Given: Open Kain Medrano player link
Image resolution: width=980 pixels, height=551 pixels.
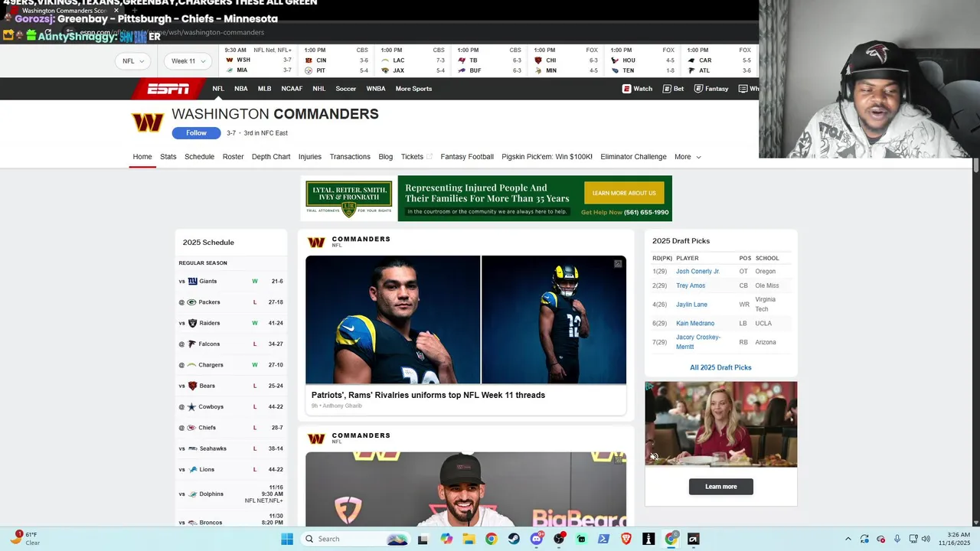Looking at the screenshot, I should (695, 324).
